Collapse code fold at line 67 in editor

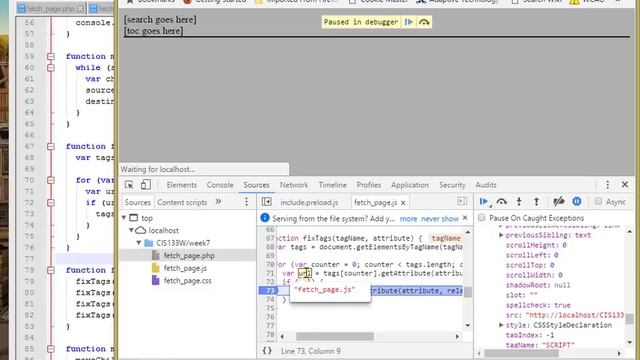(51, 146)
